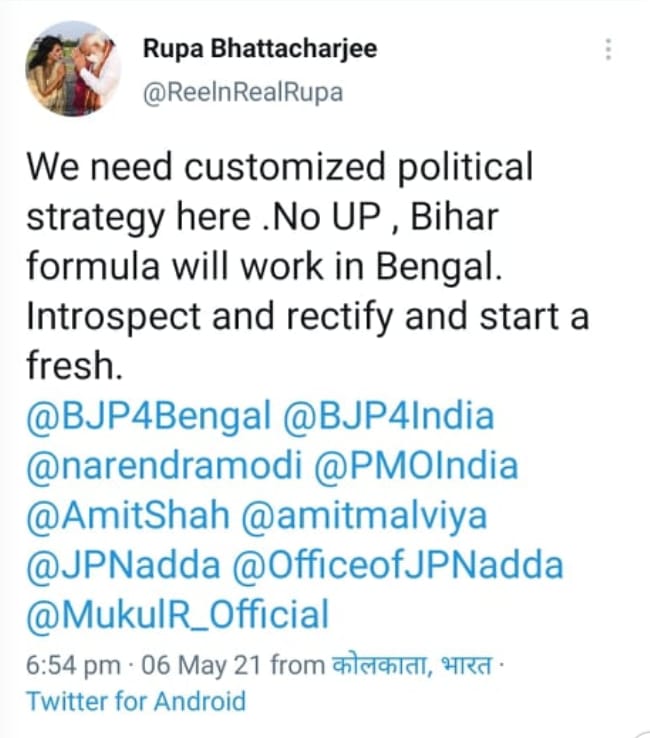This screenshot has height=738, width=650.
Task: Click the @MukulR_Official mention
Action: [x=177, y=614]
